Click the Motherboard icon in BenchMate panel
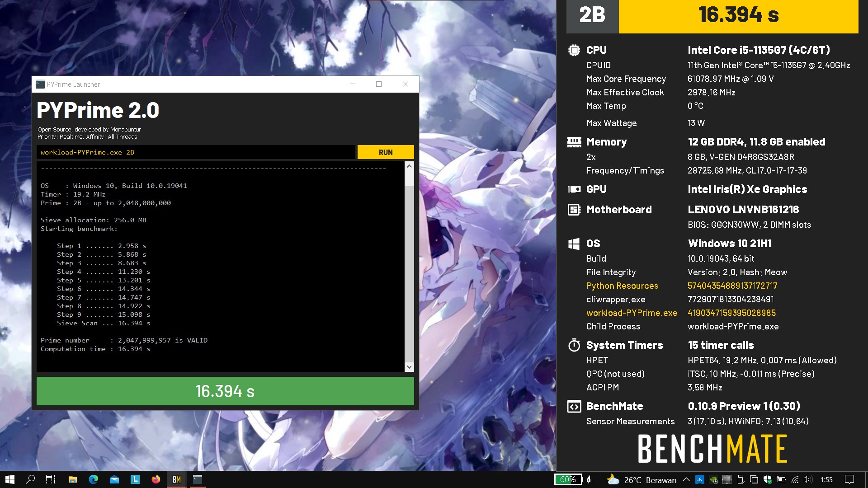868x488 pixels. point(574,210)
